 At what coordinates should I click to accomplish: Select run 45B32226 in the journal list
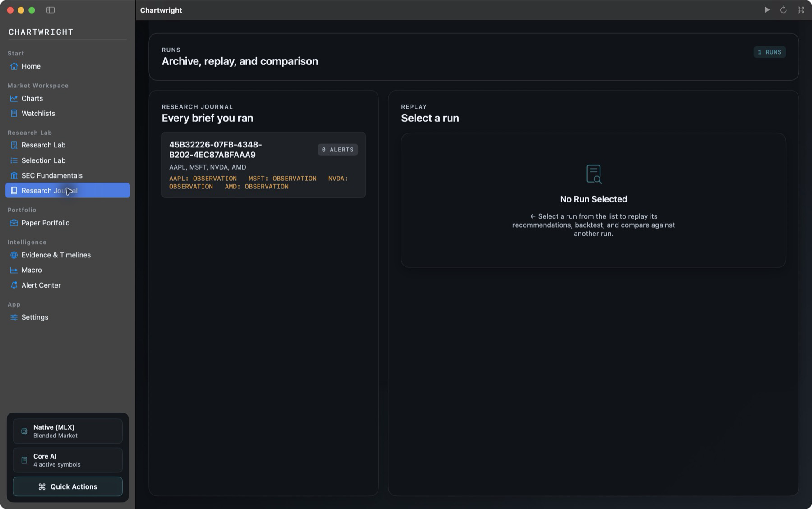pos(263,165)
